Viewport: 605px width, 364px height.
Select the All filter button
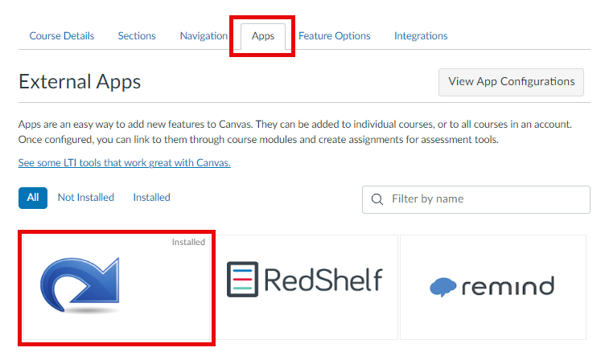(33, 198)
